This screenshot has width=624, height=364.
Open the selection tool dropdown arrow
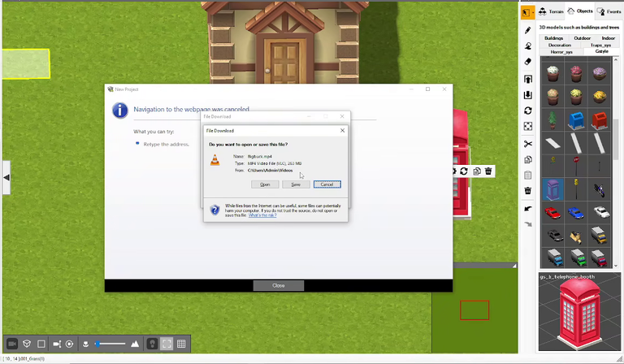(533, 13)
